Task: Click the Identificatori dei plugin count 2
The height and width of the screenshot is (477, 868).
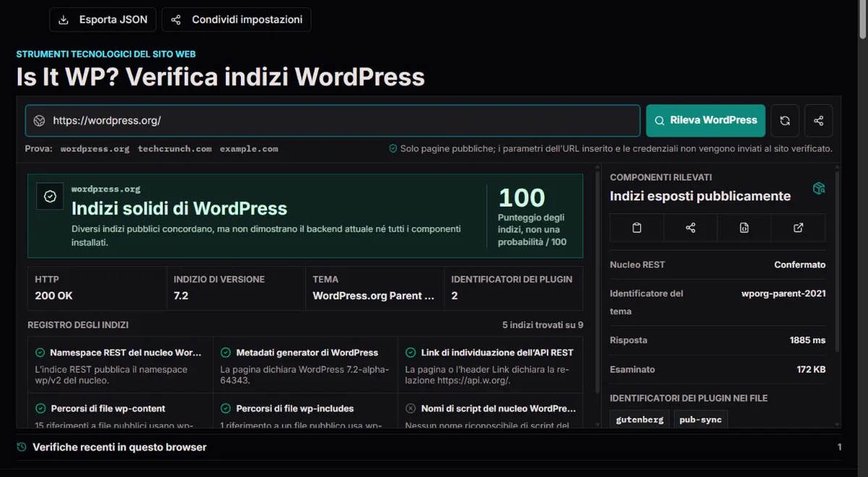Action: click(454, 295)
